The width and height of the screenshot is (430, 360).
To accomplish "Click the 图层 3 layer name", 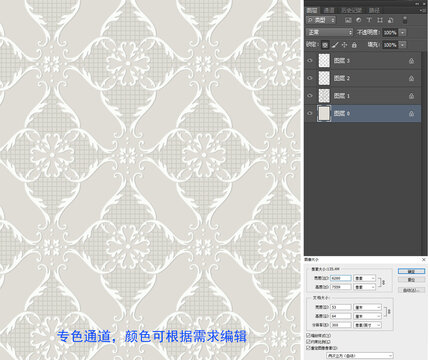I will coord(342,61).
